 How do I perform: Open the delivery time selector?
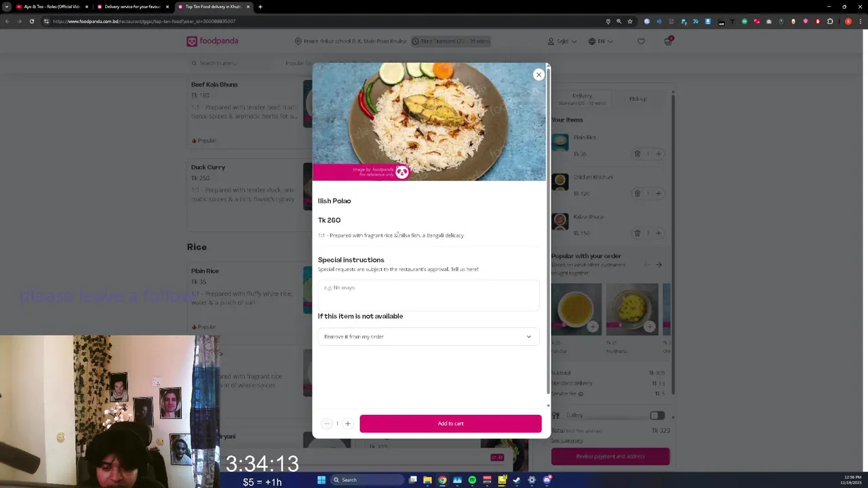pos(451,41)
